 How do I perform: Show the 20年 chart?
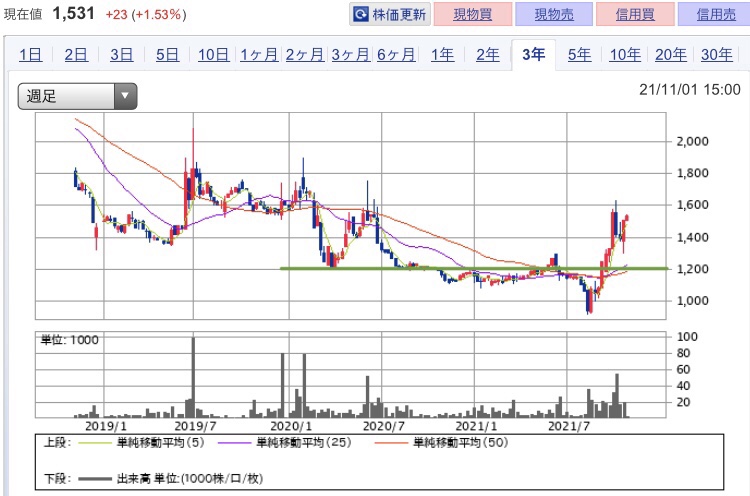click(671, 55)
